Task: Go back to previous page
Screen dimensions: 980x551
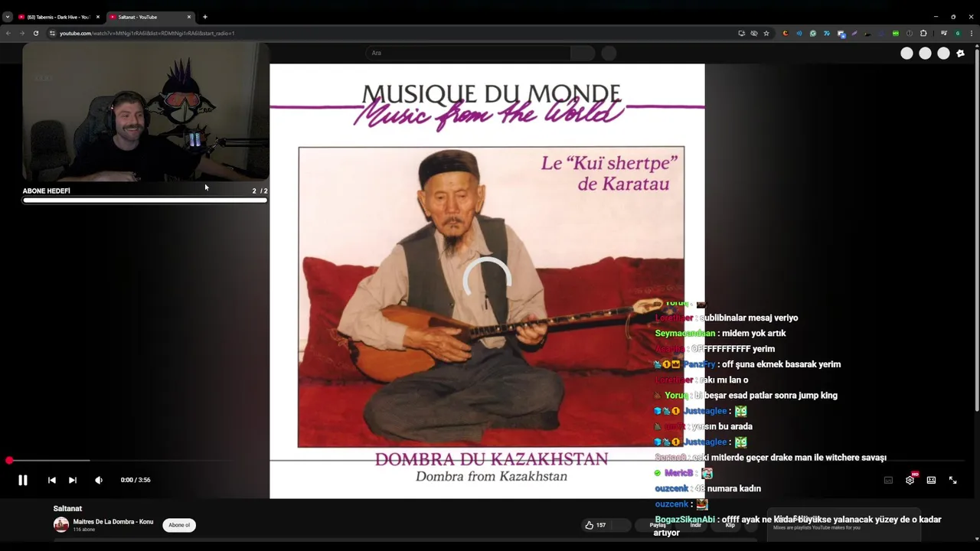Action: [x=8, y=33]
